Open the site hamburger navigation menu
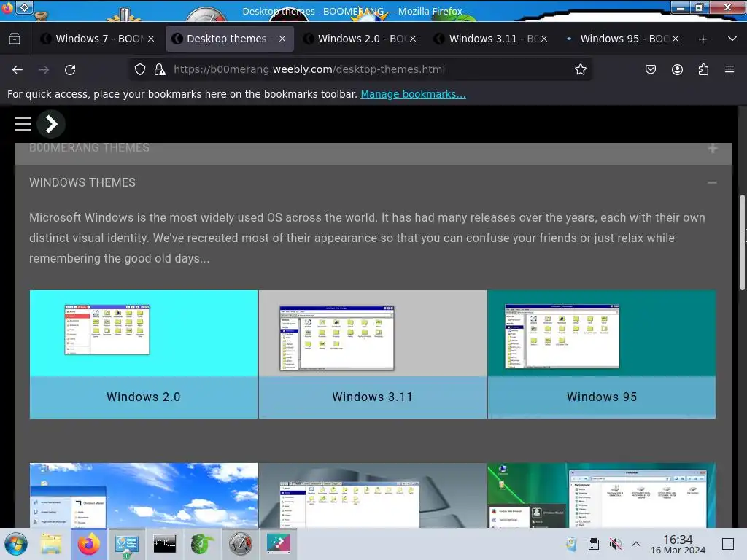This screenshot has height=560, width=747. tap(23, 124)
